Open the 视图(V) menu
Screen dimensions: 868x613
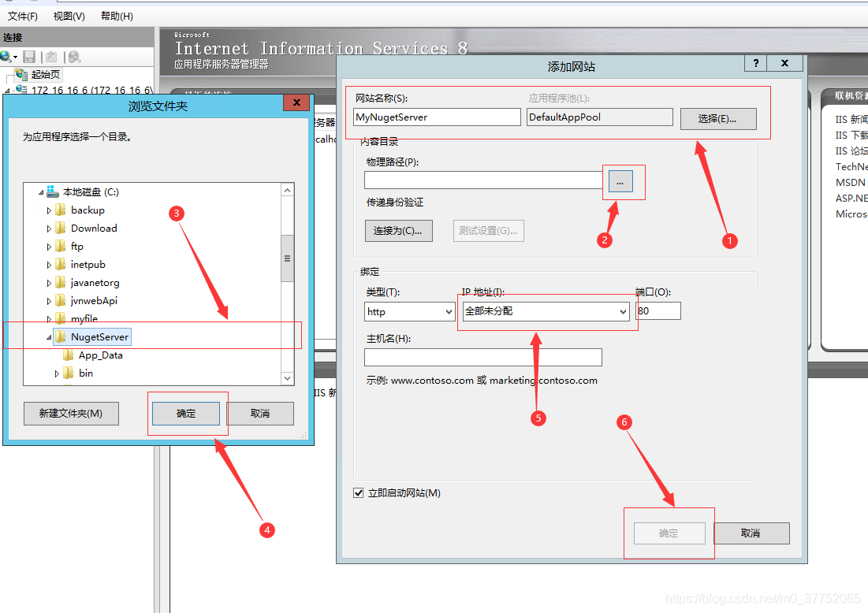point(69,16)
